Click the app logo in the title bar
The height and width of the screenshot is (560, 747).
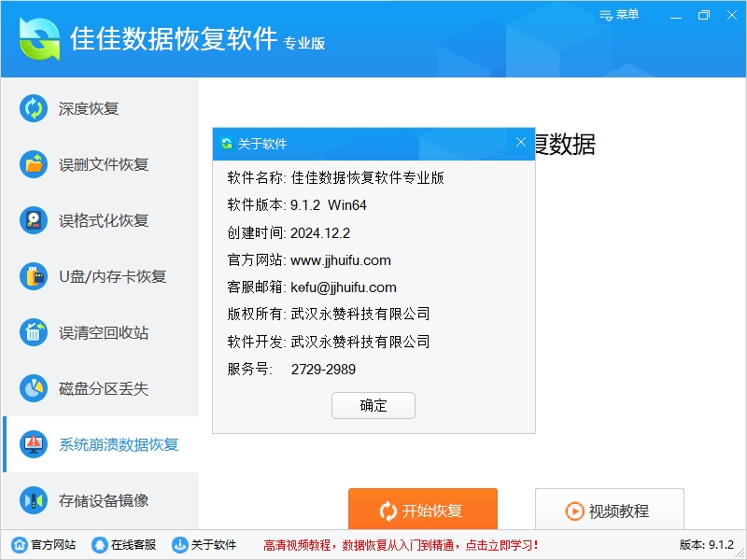tap(39, 39)
